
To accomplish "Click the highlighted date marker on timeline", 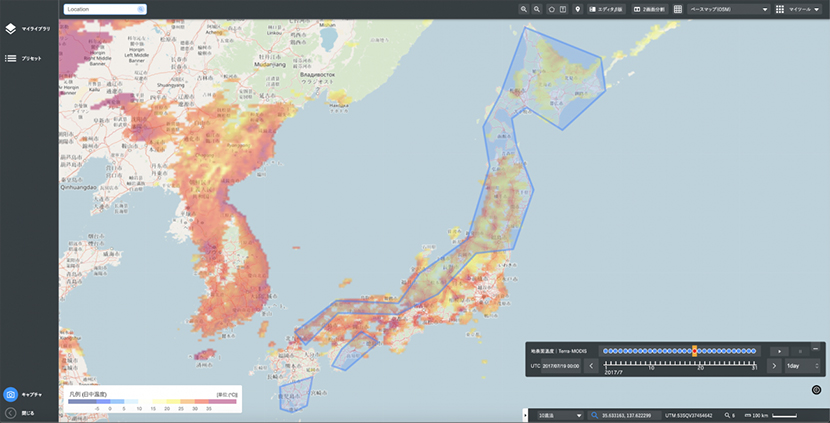I will click(x=694, y=351).
